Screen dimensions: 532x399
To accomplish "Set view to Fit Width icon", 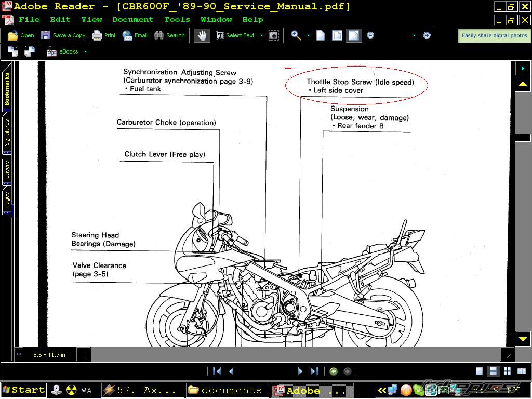I will point(353,35).
